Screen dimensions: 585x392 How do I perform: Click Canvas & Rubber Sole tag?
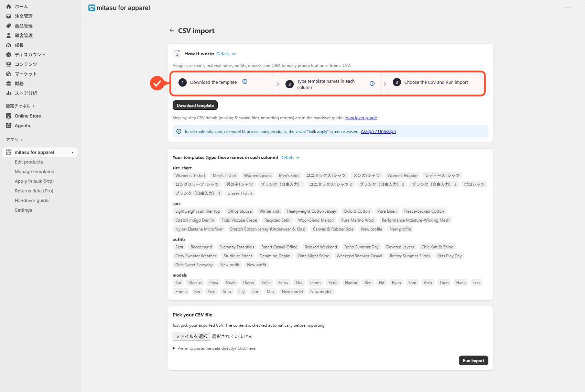[333, 229]
